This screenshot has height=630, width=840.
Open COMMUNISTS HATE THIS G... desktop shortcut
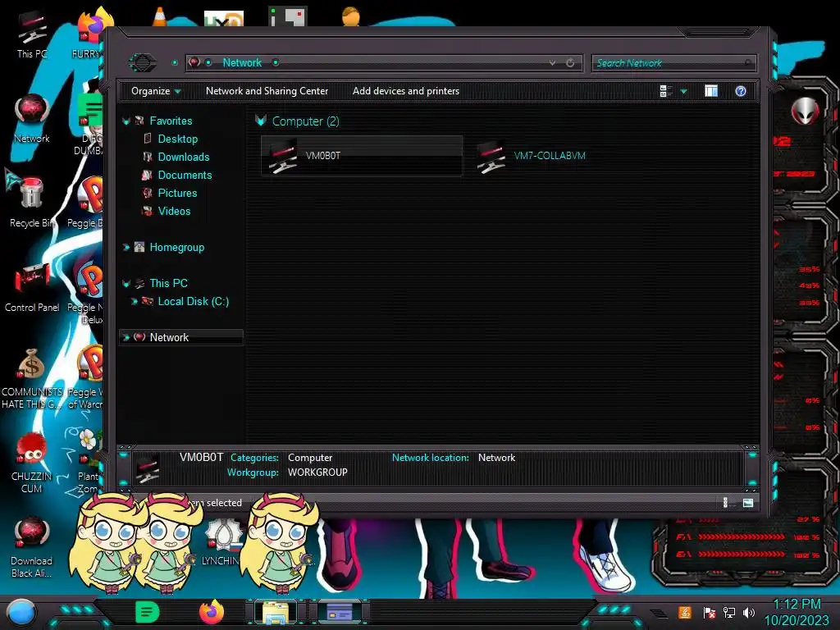tap(32, 379)
